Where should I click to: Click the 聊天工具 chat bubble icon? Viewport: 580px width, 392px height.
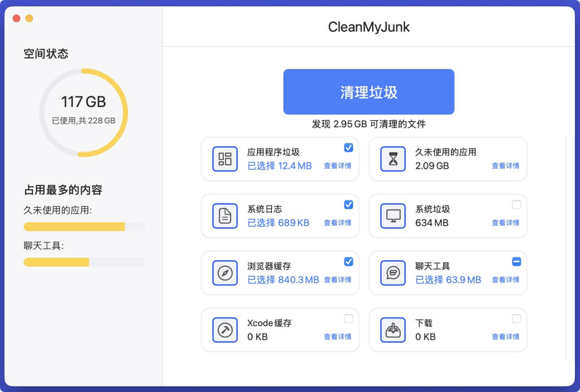(393, 273)
